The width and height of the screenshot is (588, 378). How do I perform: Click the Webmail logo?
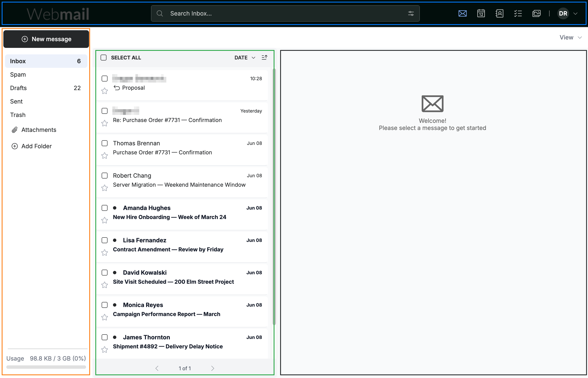58,14
